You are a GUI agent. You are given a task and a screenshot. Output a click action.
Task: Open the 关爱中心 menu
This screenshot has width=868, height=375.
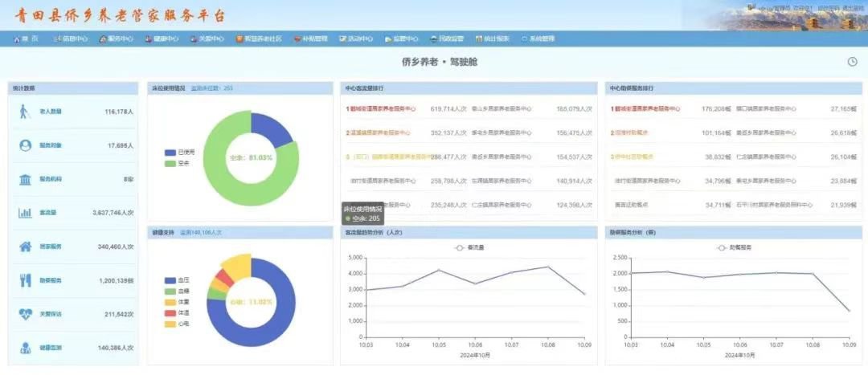(207, 39)
